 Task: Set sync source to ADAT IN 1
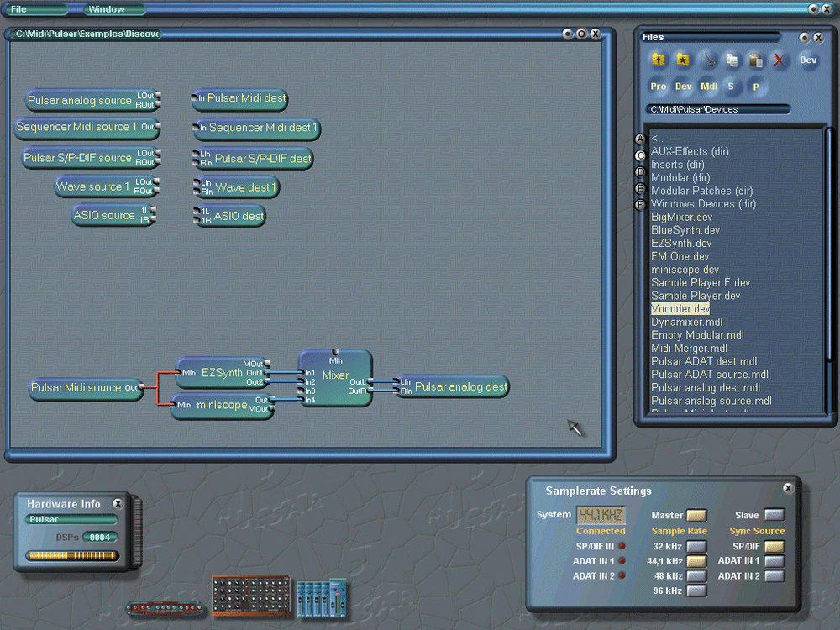tap(774, 561)
